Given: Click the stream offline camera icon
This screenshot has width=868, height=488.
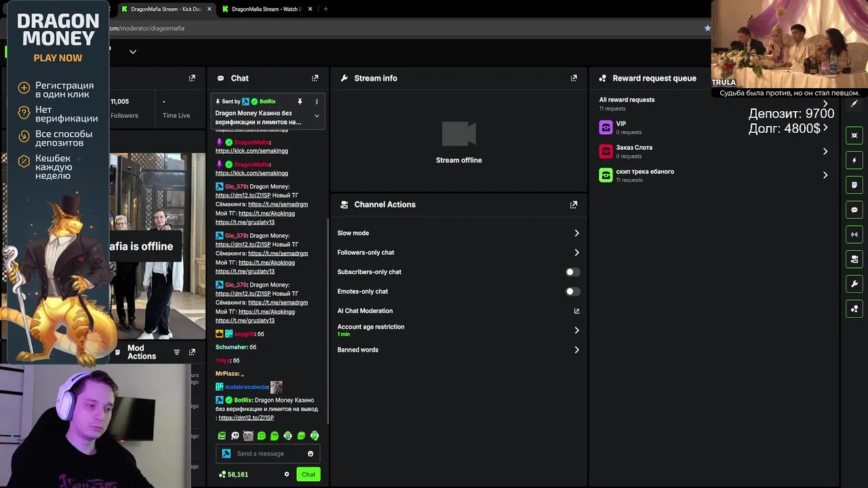Looking at the screenshot, I should (459, 134).
